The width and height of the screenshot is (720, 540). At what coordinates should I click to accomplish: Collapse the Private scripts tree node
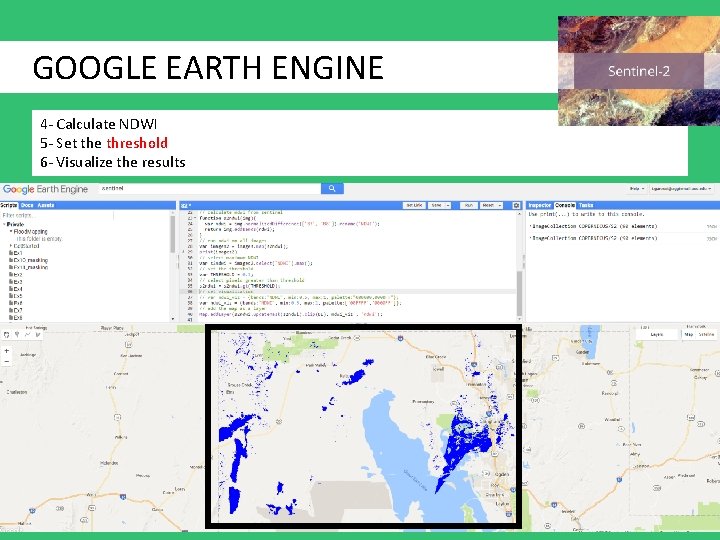click(4, 225)
